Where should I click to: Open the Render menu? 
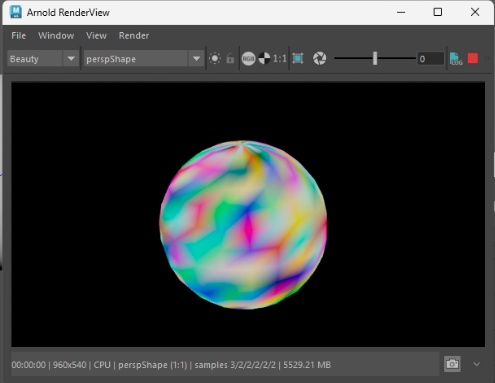pos(134,36)
